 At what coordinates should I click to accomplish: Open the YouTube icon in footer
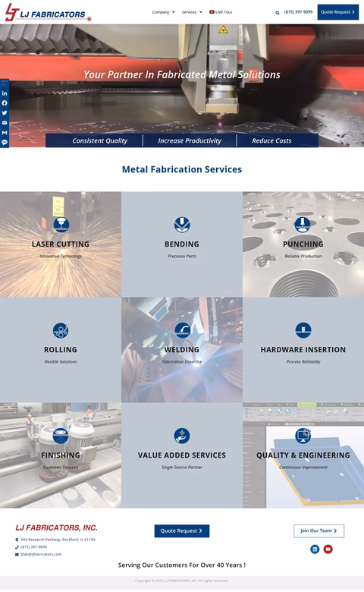coord(328,549)
